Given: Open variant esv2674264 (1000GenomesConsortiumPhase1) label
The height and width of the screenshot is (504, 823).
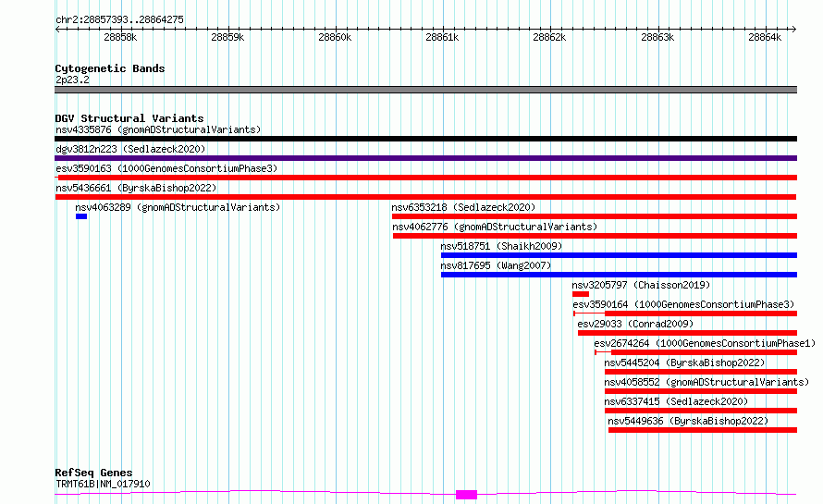Looking at the screenshot, I should 705,343.
